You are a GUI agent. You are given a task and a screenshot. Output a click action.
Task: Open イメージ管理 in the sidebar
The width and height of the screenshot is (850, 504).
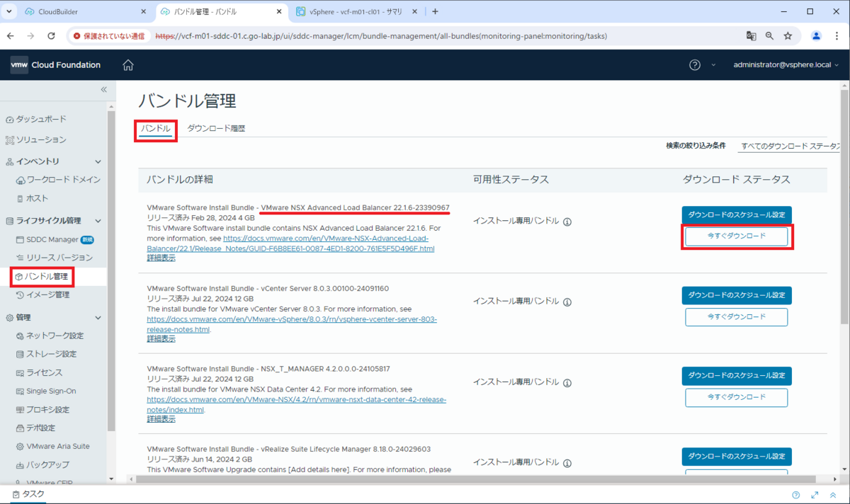[42, 294]
